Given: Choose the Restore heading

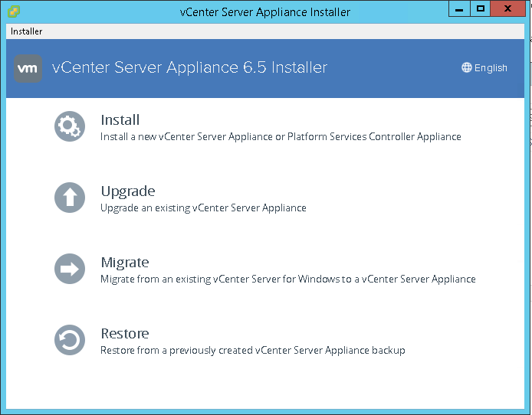Looking at the screenshot, I should point(125,334).
